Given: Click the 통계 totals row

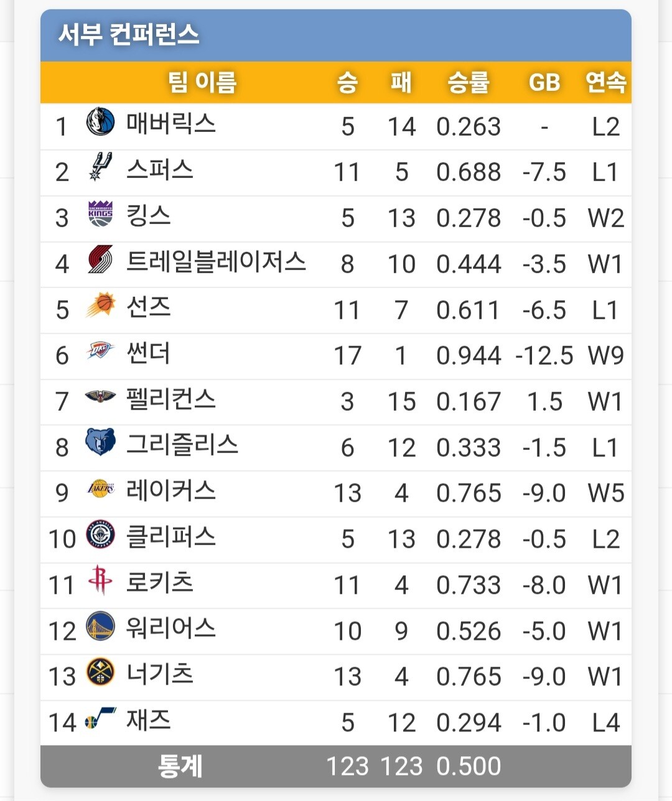Looking at the screenshot, I should (336, 766).
